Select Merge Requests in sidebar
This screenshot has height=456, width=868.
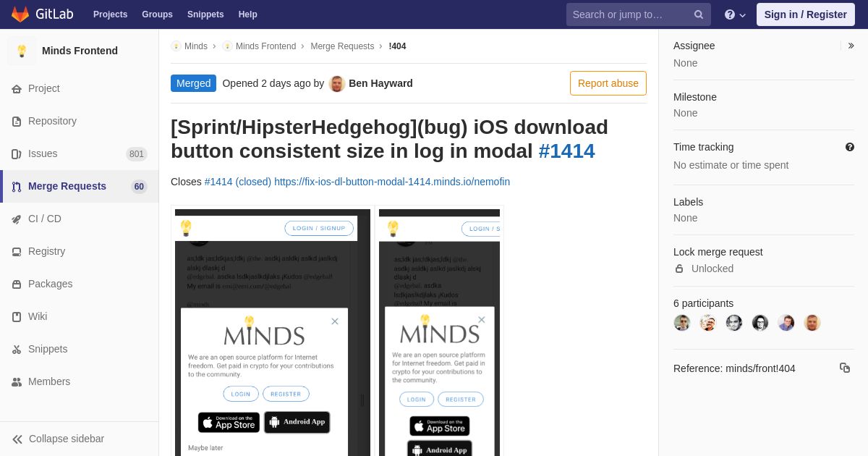(67, 186)
